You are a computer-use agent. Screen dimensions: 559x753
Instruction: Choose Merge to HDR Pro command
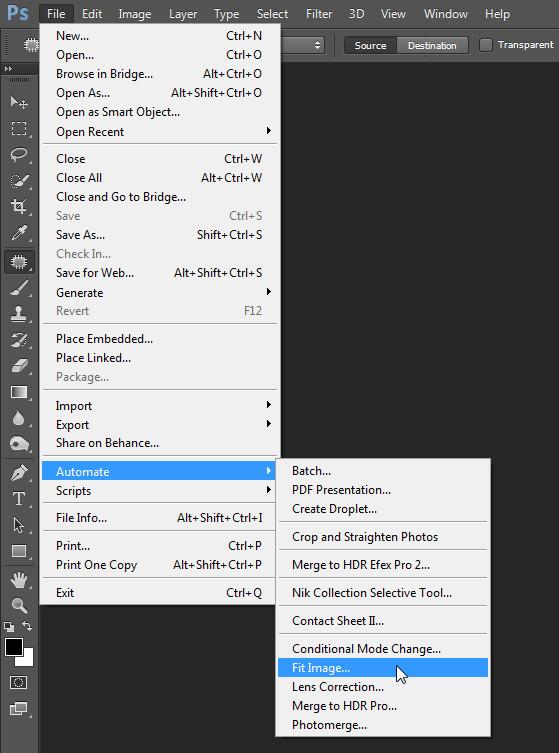click(x=383, y=705)
